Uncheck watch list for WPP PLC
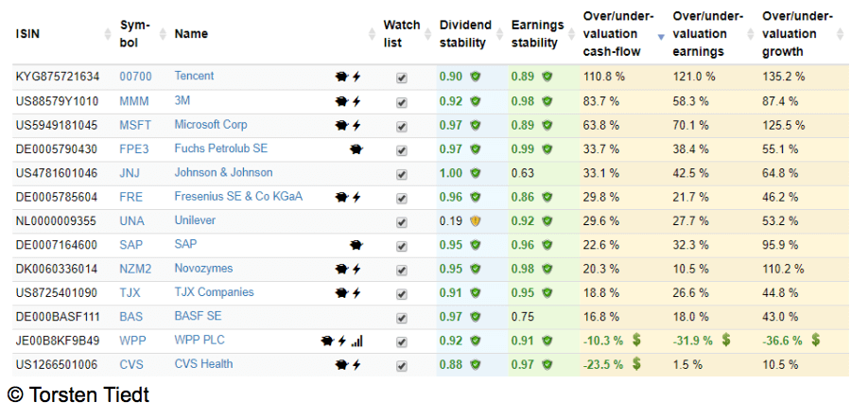This screenshot has height=420, width=868. (x=402, y=341)
